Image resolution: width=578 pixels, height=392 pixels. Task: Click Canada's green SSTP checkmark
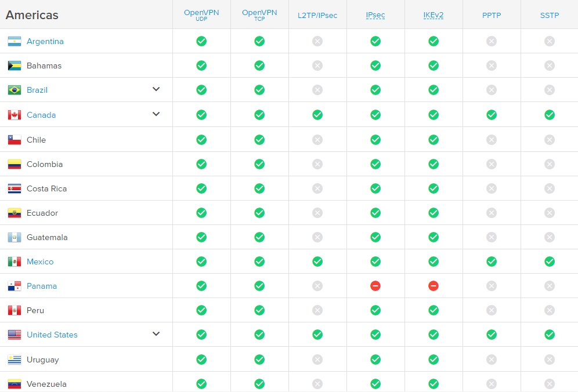[550, 115]
